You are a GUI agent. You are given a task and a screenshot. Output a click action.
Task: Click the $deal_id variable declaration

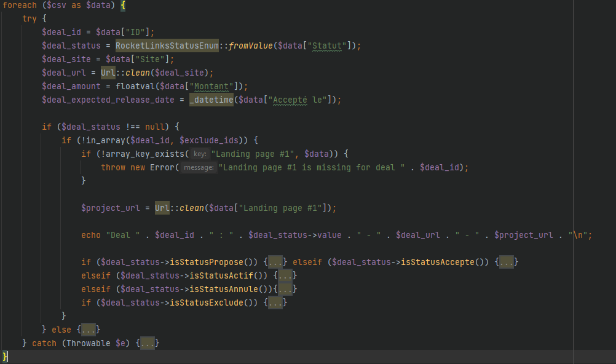coord(61,32)
